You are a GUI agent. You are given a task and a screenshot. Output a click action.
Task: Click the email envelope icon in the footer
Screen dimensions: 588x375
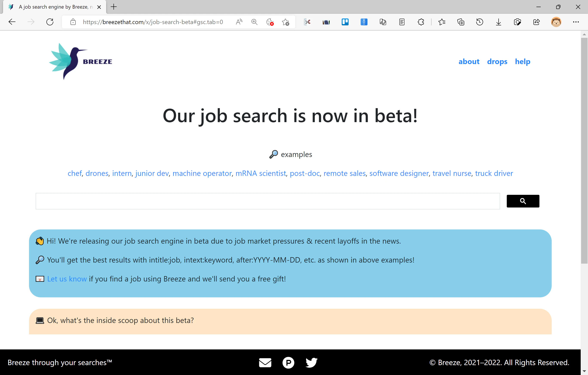click(x=265, y=363)
